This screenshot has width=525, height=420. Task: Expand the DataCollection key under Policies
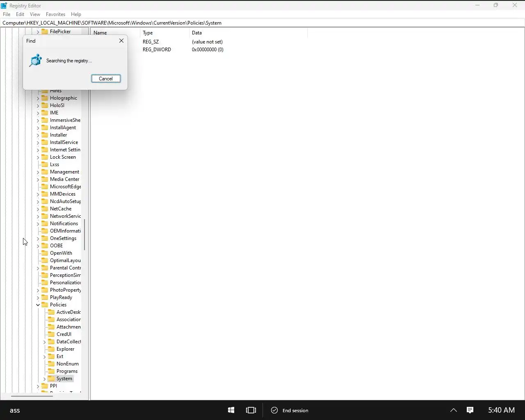coord(45,342)
